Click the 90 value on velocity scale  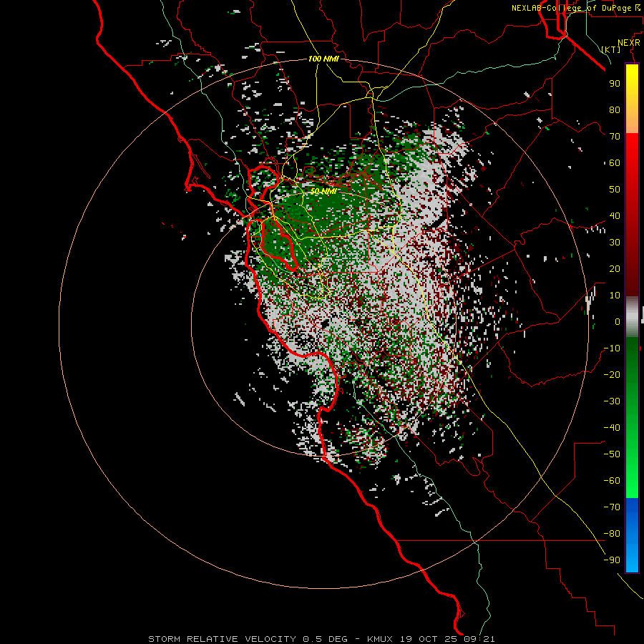click(x=615, y=84)
